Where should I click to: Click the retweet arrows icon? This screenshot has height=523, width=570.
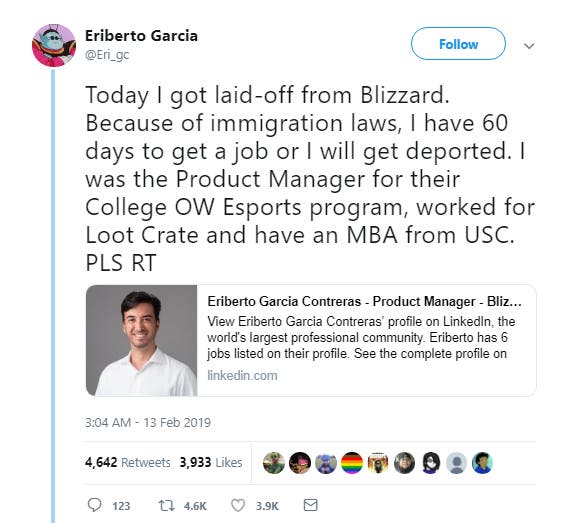[166, 505]
